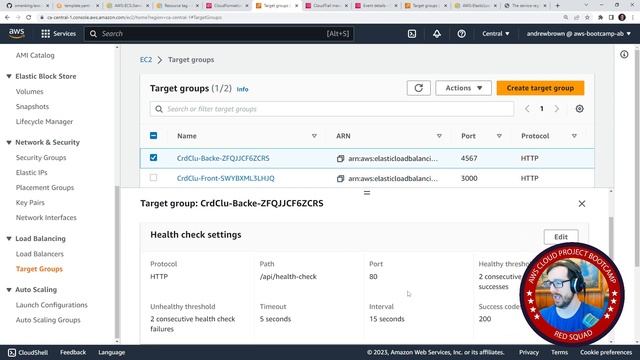640x360 pixels.
Task: Open Snapshots in the sidebar
Action: point(32,107)
